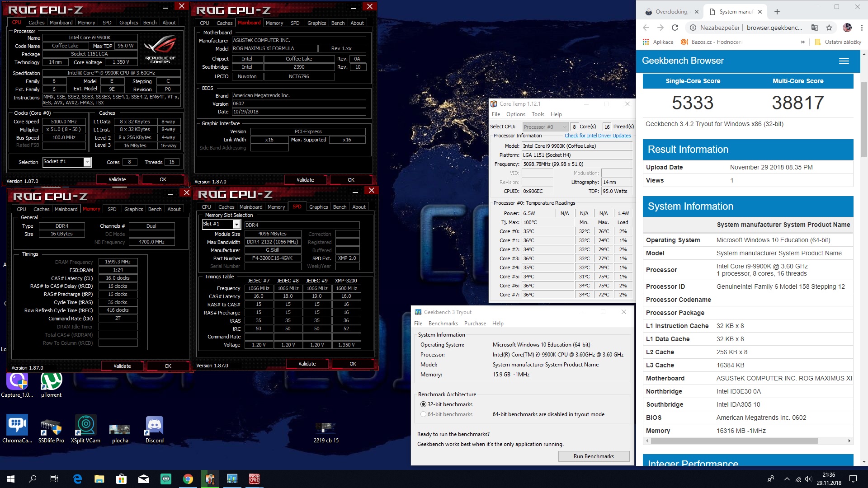Click the Chrome address bar URL
This screenshot has width=868, height=488.
click(x=774, y=28)
